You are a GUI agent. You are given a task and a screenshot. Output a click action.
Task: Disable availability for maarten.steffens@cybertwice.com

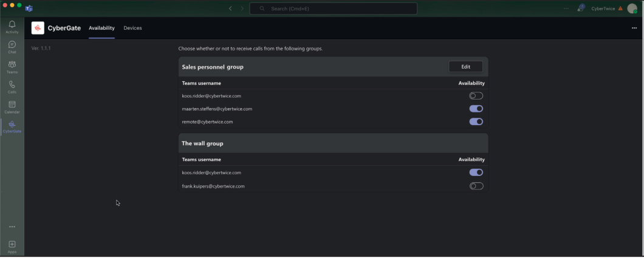click(476, 109)
